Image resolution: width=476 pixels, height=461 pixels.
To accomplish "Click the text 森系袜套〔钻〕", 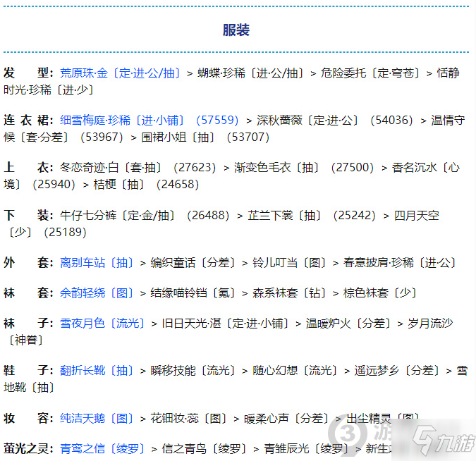I will pyautogui.click(x=290, y=293).
